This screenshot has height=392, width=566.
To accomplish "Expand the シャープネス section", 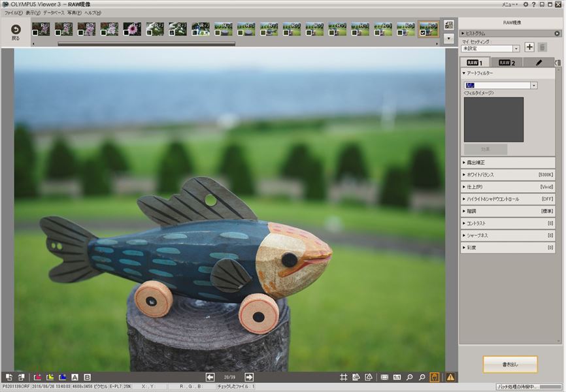I will [x=508, y=235].
